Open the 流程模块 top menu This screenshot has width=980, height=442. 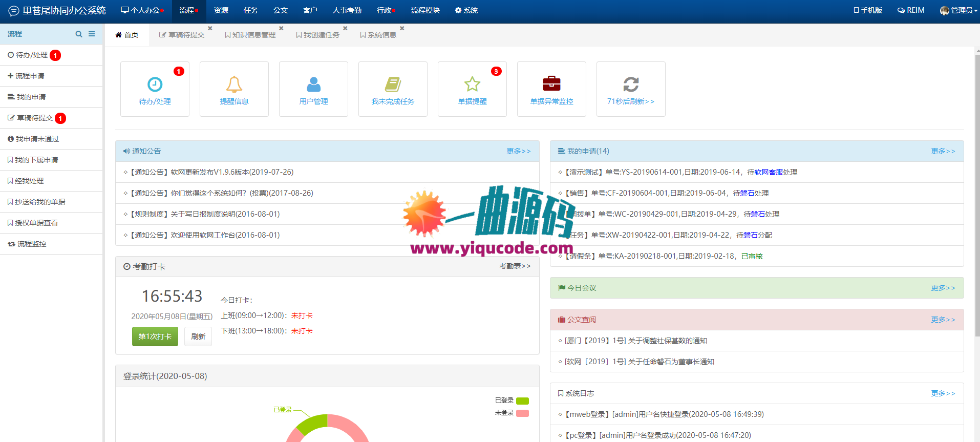[x=425, y=10]
